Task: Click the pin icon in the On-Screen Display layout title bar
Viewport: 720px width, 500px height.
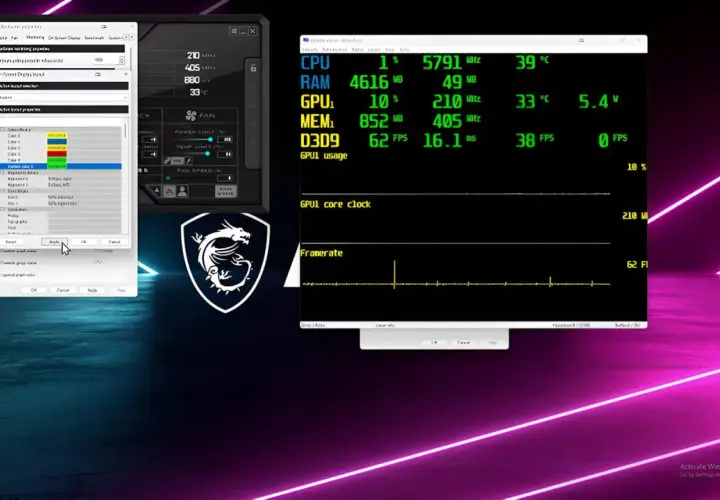Action: [x=97, y=74]
